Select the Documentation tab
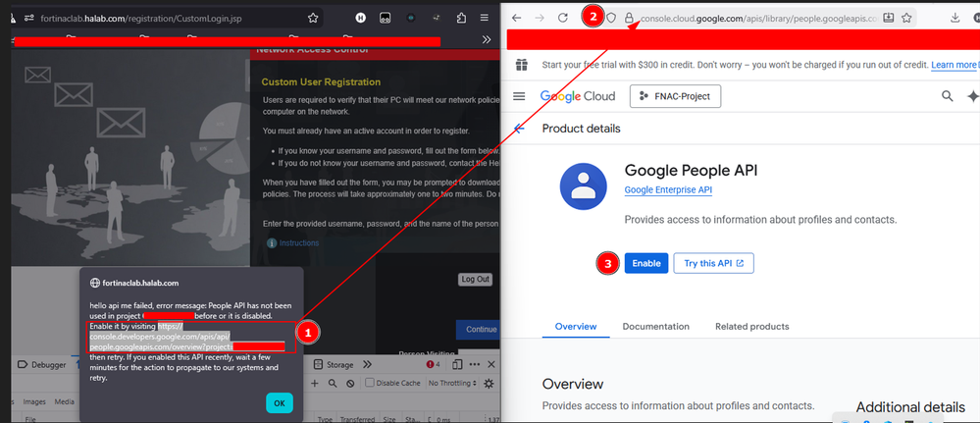Screen dimensions: 980x423 click(x=655, y=327)
